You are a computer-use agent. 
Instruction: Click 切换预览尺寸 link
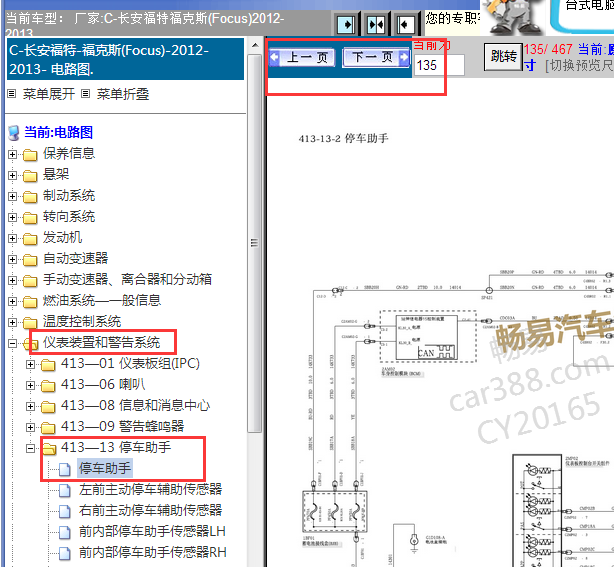tap(580, 65)
